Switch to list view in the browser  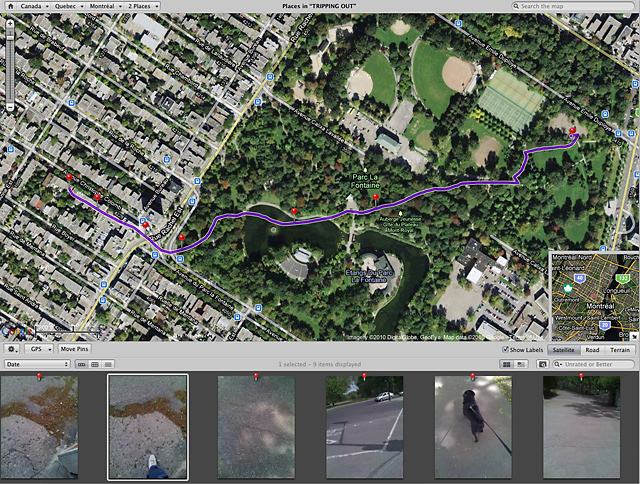108,364
